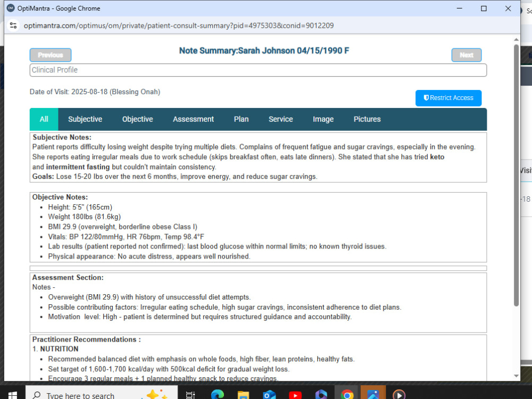Viewport: 532px width, 399px height.
Task: Click the vertical scrollbar thumb
Action: point(516,174)
